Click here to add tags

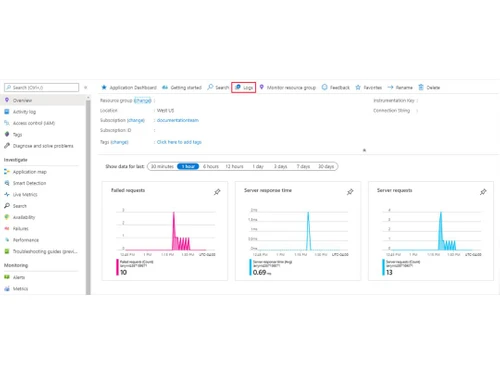[x=179, y=142]
